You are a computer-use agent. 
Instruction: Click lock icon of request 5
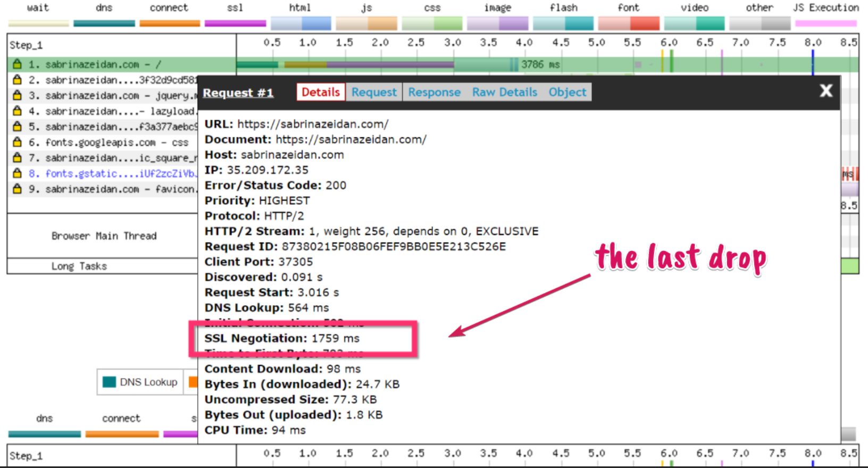[x=17, y=126]
